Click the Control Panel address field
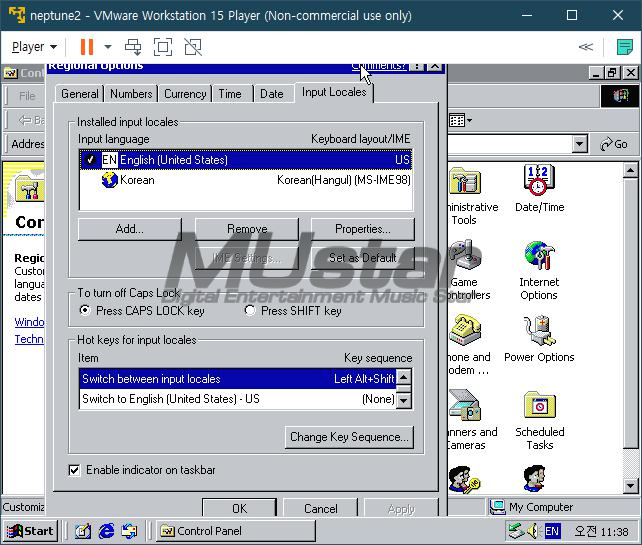 click(x=510, y=144)
